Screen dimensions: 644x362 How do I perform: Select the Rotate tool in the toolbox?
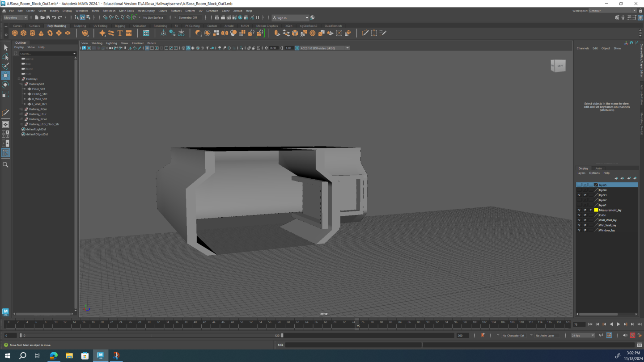pyautogui.click(x=5, y=85)
